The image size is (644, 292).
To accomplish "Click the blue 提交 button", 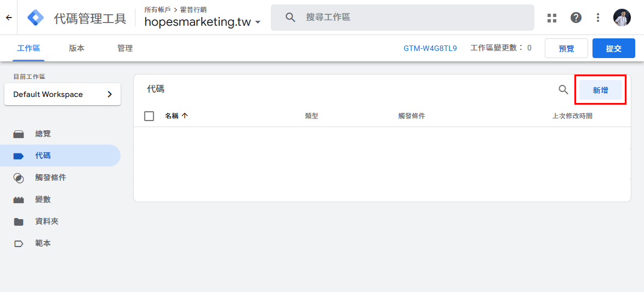I will (614, 48).
